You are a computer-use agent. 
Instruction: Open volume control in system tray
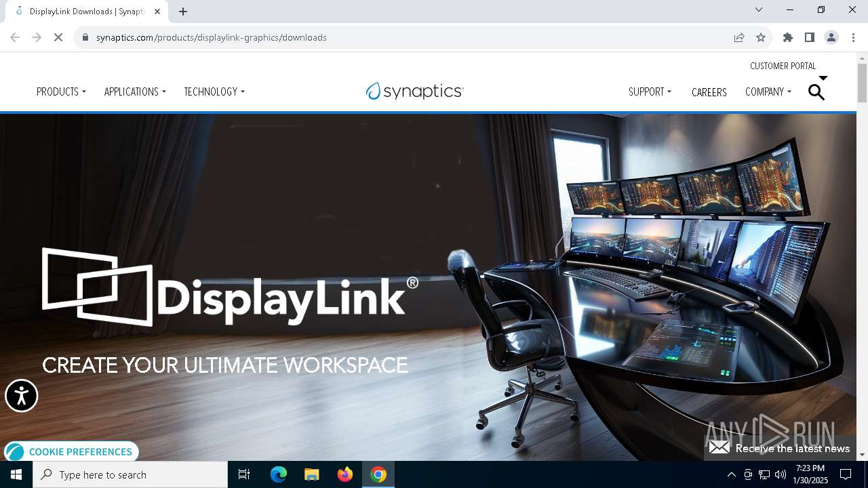pyautogui.click(x=781, y=474)
